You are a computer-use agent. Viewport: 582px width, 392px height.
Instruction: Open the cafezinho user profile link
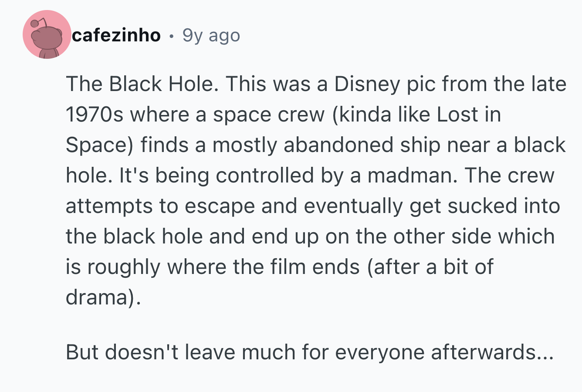116,35
